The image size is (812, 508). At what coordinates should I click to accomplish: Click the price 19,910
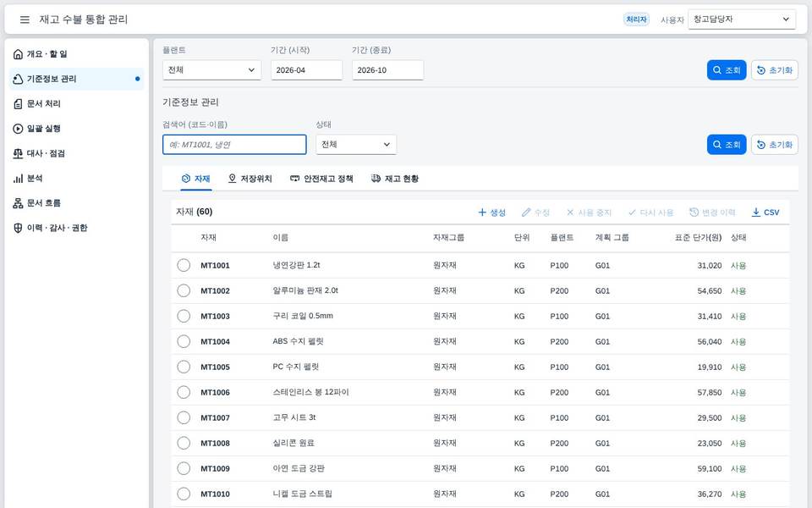point(709,367)
